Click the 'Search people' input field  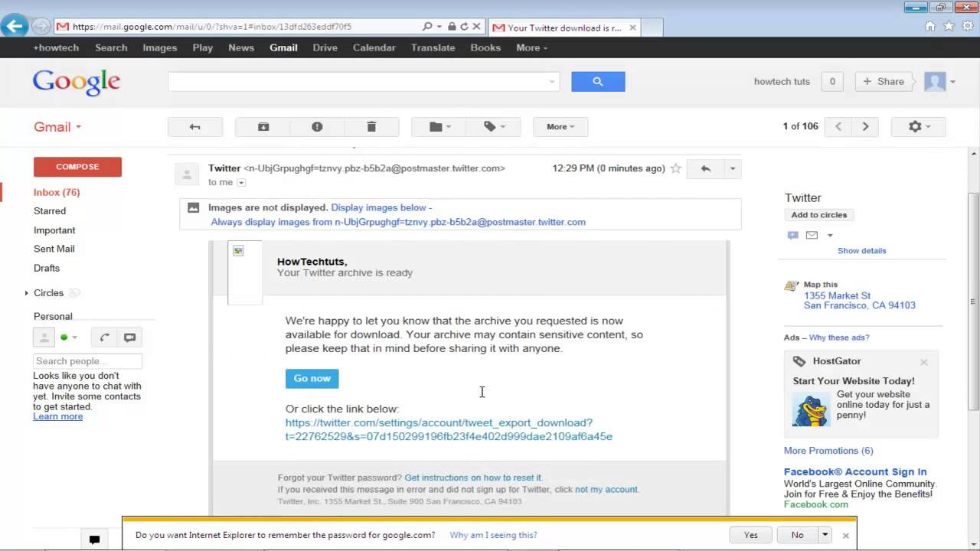[87, 361]
